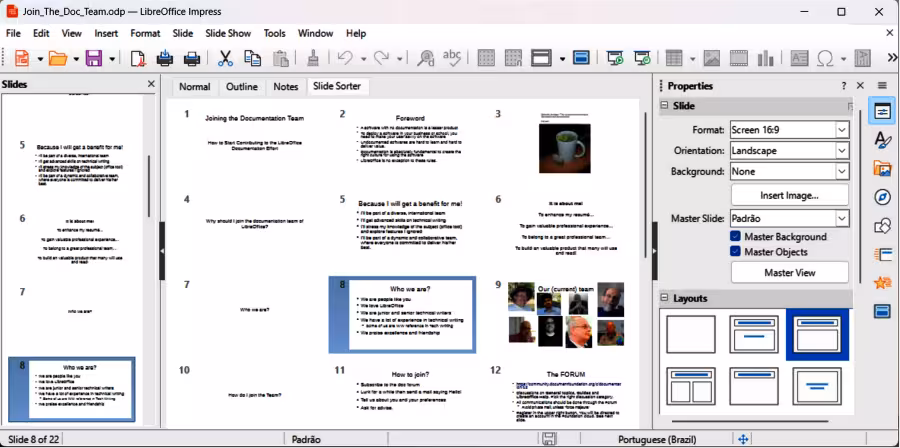The image size is (900, 448).
Task: Click the Insert Audio or Video icon
Action: (739, 58)
